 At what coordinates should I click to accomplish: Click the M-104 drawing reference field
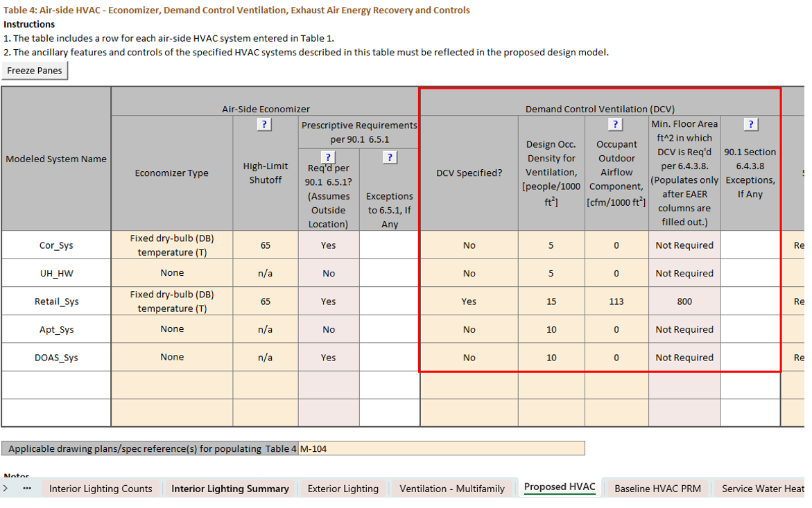[x=441, y=448]
